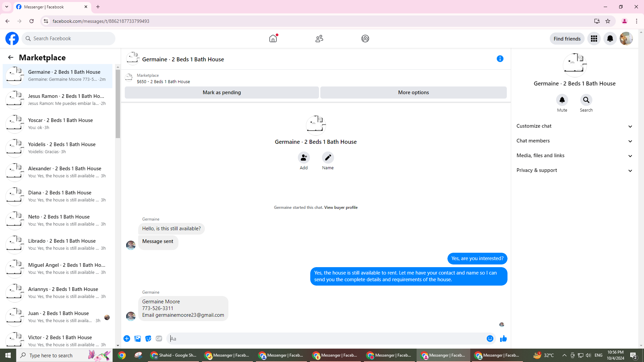This screenshot has width=644, height=362.
Task: Show hidden system tray icons
Action: (565, 355)
